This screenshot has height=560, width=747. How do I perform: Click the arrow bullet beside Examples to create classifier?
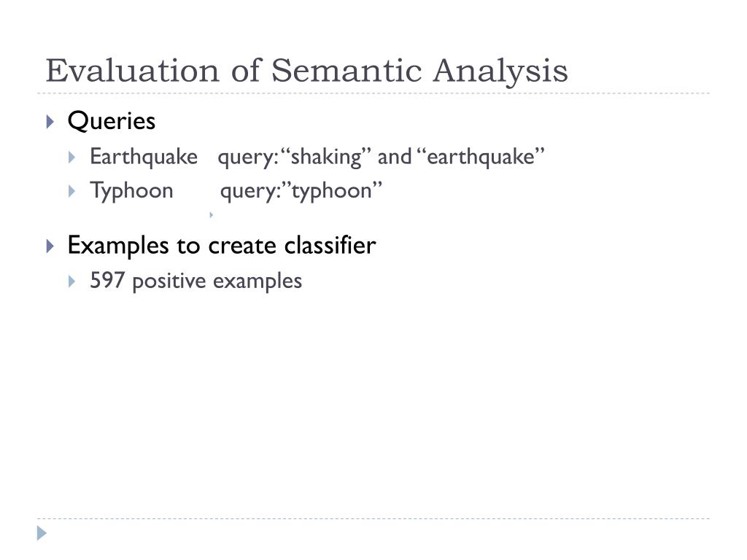[50, 246]
